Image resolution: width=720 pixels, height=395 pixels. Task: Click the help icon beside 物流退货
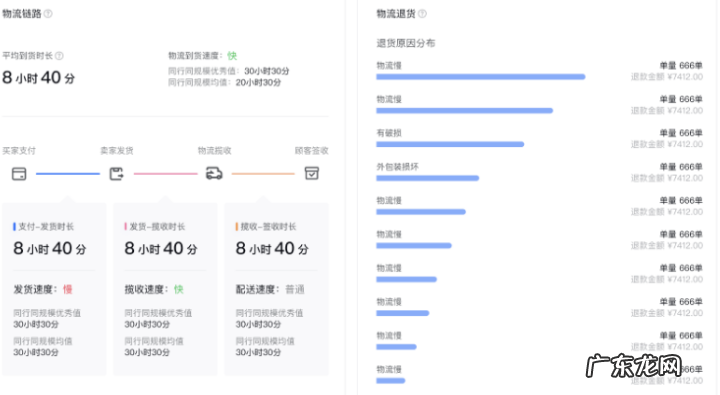coord(422,14)
